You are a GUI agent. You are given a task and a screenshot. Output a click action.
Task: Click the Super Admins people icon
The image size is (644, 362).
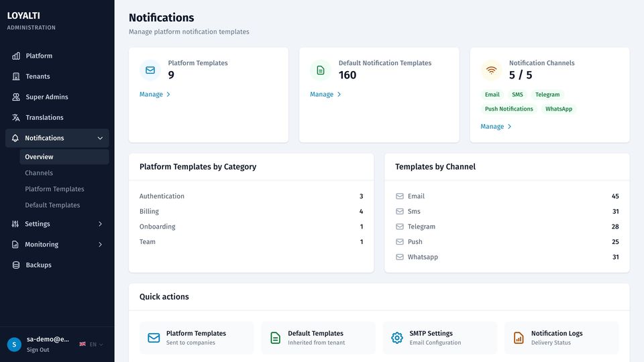[x=16, y=97]
